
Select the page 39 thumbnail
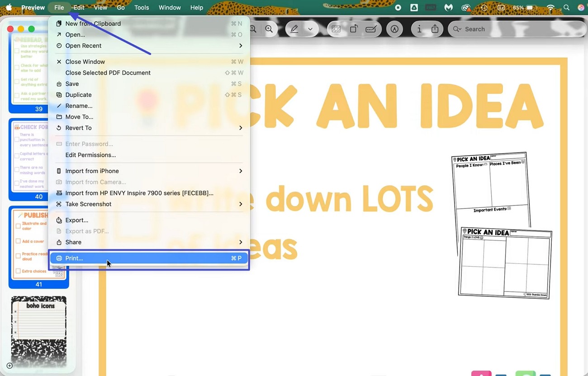coord(39,73)
